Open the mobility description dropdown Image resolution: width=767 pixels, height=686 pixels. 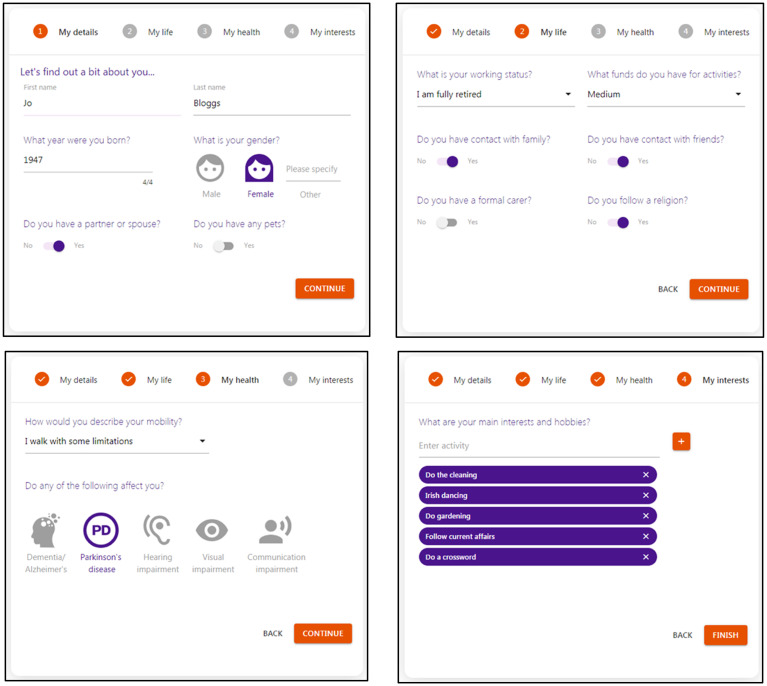click(x=116, y=441)
